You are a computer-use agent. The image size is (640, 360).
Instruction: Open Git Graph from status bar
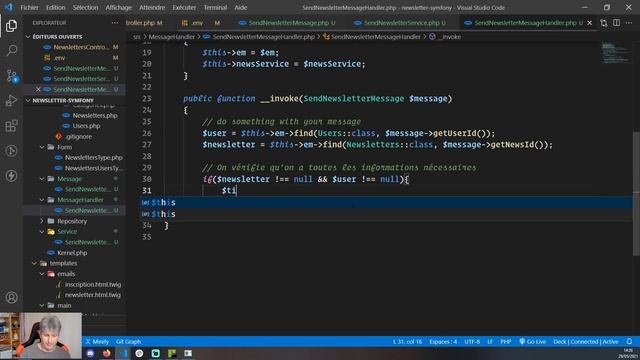128,342
